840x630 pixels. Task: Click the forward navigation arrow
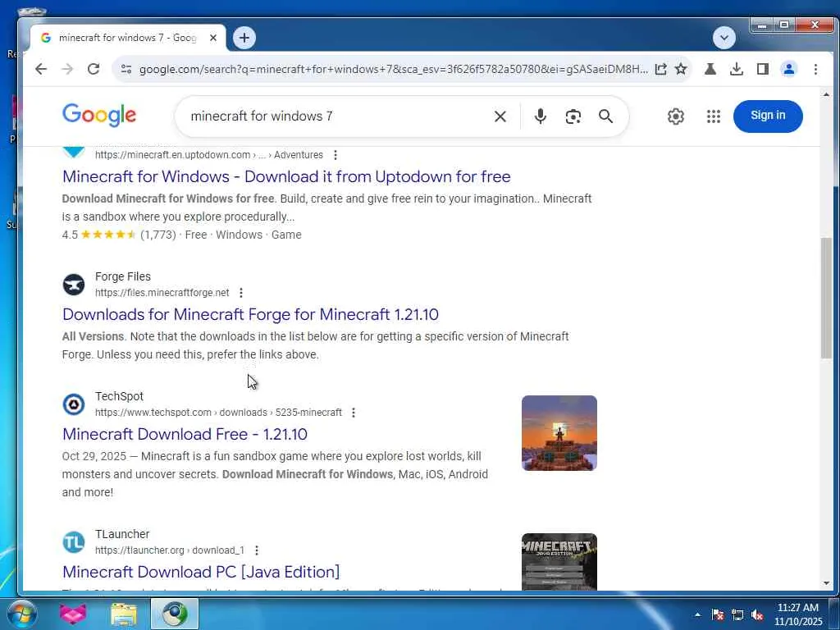click(x=67, y=69)
